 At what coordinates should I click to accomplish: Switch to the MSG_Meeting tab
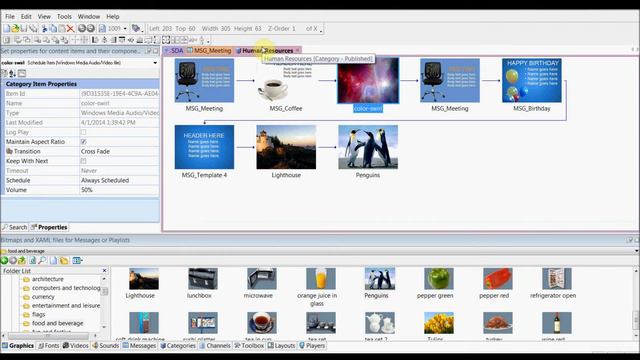[209, 51]
